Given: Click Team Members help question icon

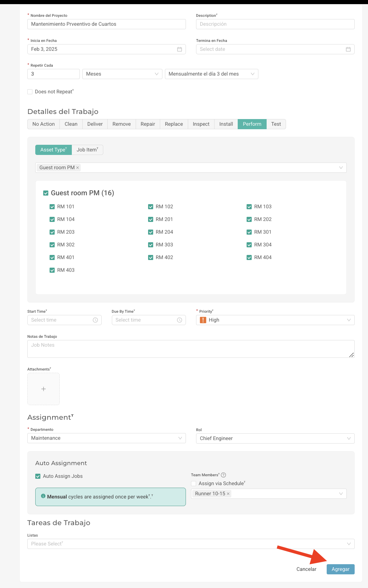Looking at the screenshot, I should (223, 475).
